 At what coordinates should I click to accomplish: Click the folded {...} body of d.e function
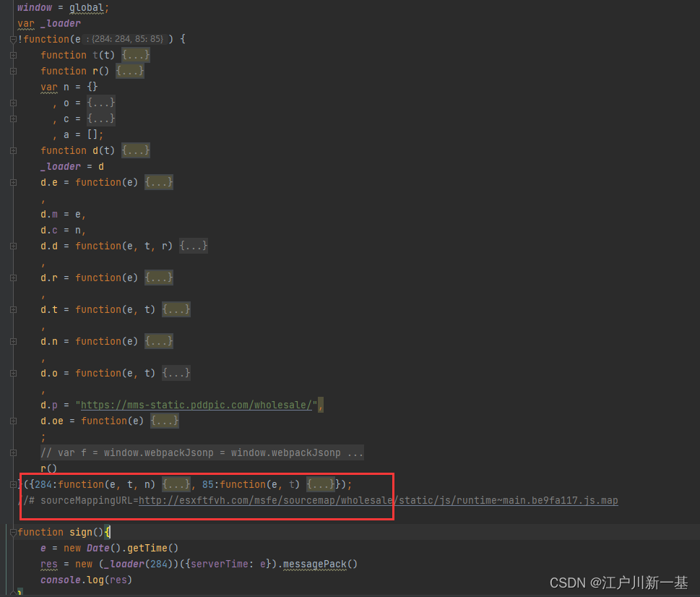(x=159, y=183)
